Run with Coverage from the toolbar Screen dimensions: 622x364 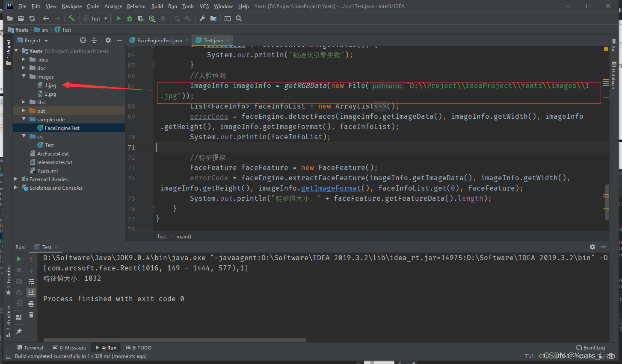pyautogui.click(x=140, y=18)
